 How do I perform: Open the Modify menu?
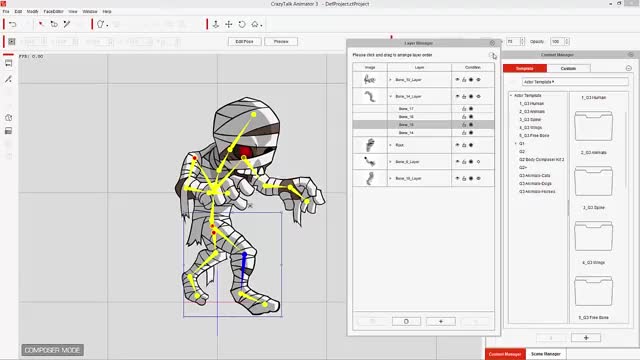pos(32,11)
